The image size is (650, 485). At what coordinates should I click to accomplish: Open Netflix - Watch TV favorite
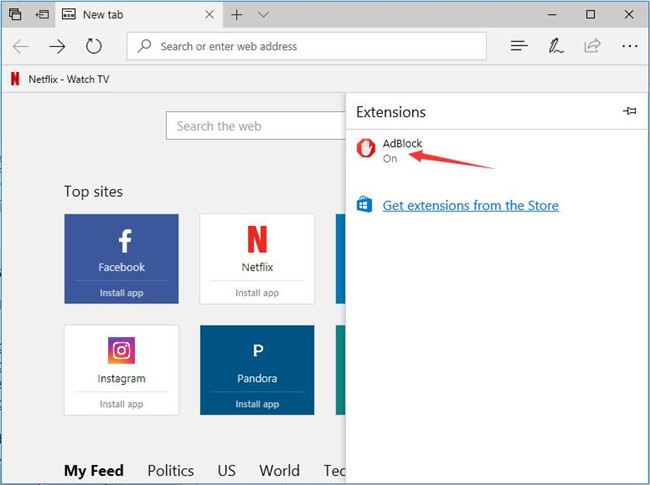click(60, 79)
